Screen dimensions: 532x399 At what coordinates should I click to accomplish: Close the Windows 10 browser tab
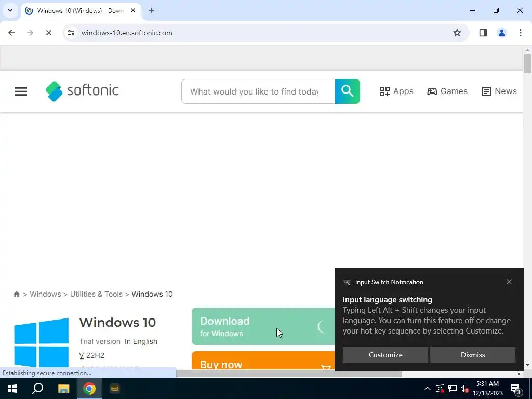pyautogui.click(x=133, y=10)
